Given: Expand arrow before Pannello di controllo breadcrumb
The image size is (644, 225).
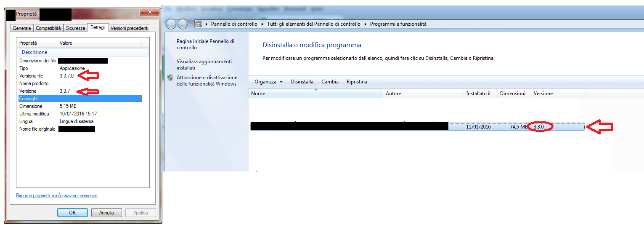Looking at the screenshot, I should coord(207,24).
